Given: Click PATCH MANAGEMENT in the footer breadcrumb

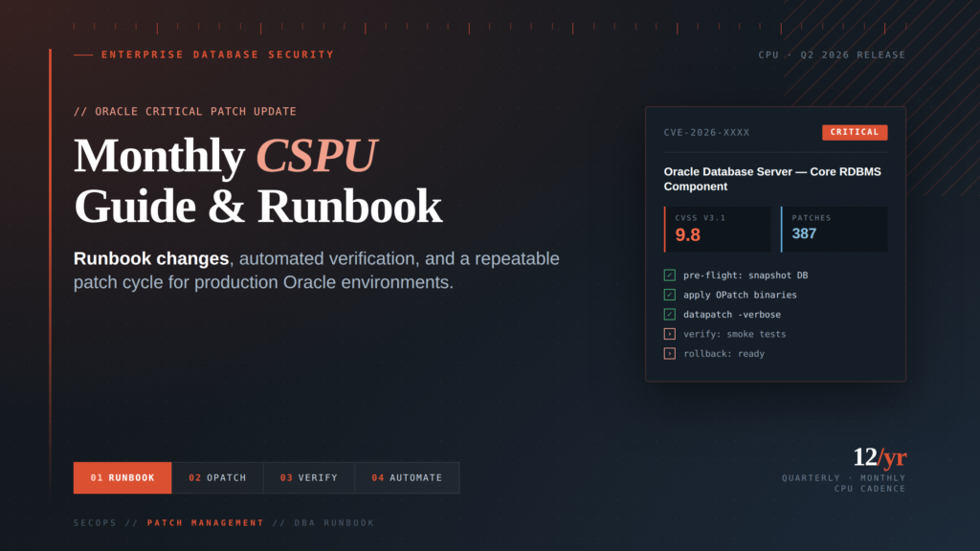Looking at the screenshot, I should (x=206, y=523).
